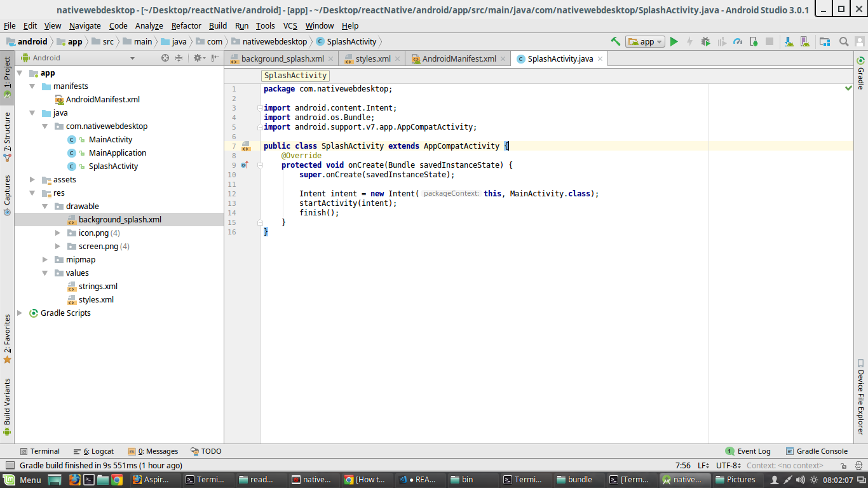868x488 pixels.
Task: Run the app with green play button
Action: pyautogui.click(x=674, y=41)
